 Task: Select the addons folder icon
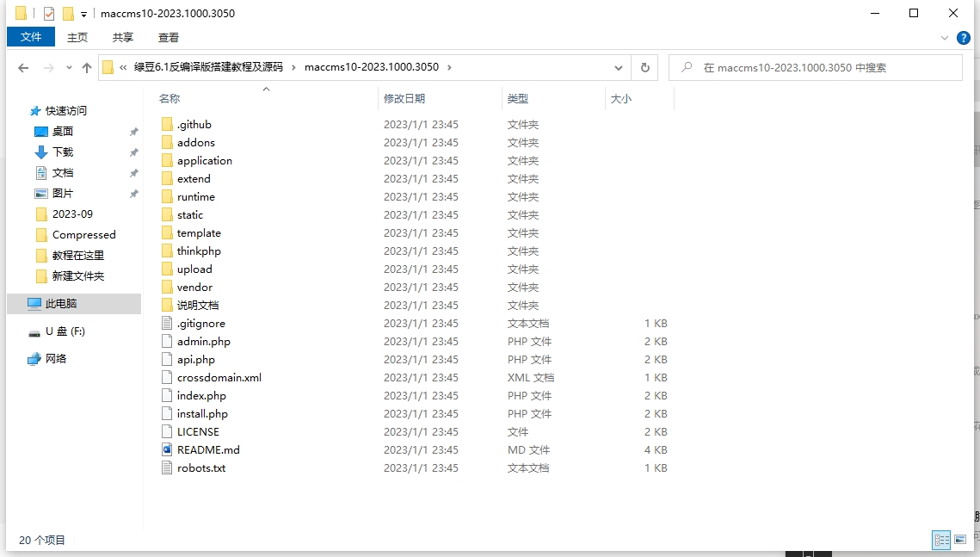(x=167, y=143)
